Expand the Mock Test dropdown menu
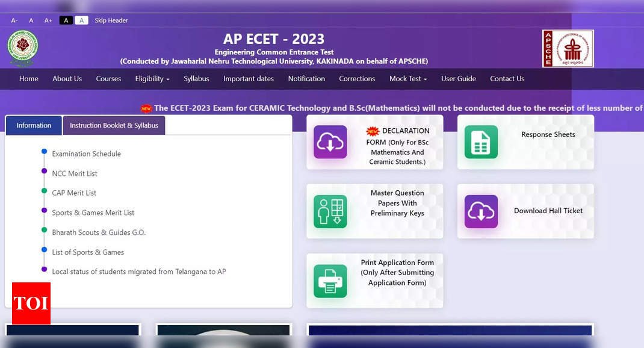 [x=408, y=78]
